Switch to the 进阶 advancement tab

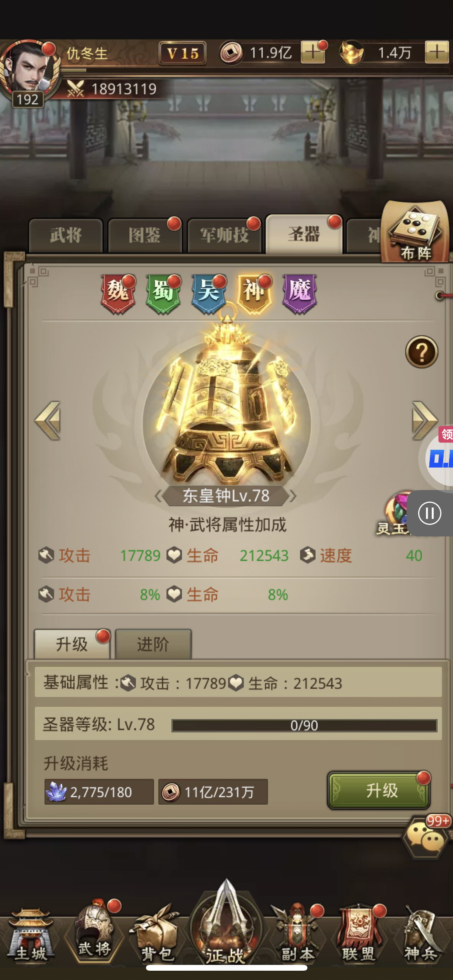coord(153,644)
